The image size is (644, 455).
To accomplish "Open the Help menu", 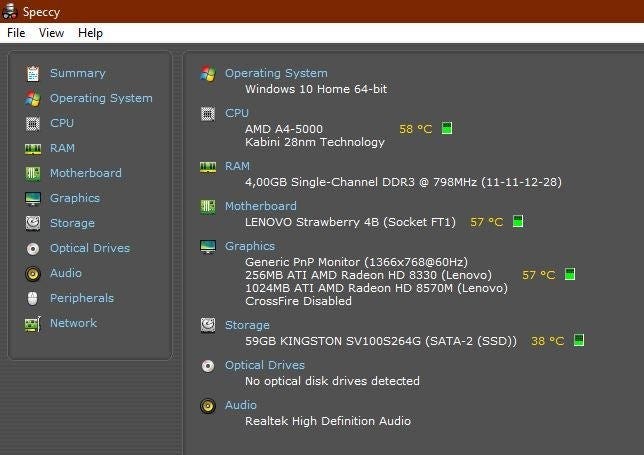I will (x=90, y=33).
